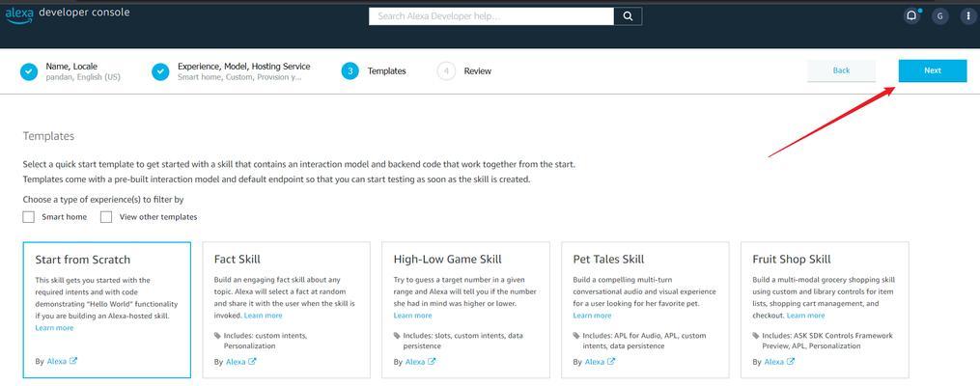Go to the Name, Locale step

click(x=71, y=67)
